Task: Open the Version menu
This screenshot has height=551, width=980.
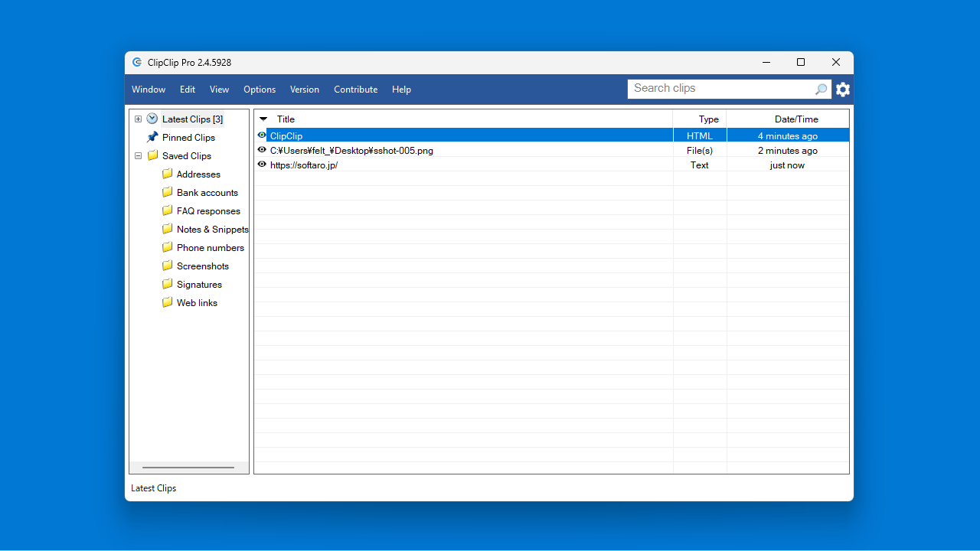Action: pyautogui.click(x=305, y=90)
